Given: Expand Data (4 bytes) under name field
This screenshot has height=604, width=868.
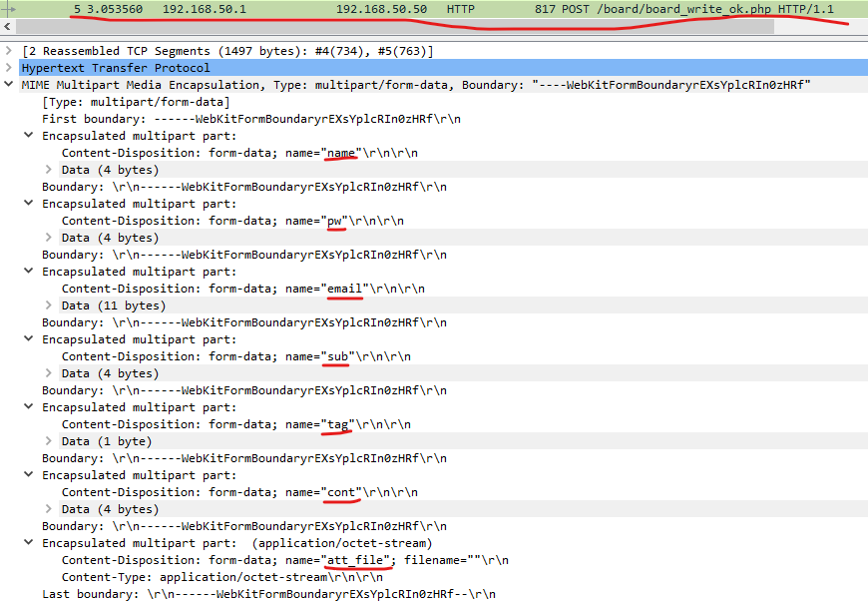Looking at the screenshot, I should (49, 170).
